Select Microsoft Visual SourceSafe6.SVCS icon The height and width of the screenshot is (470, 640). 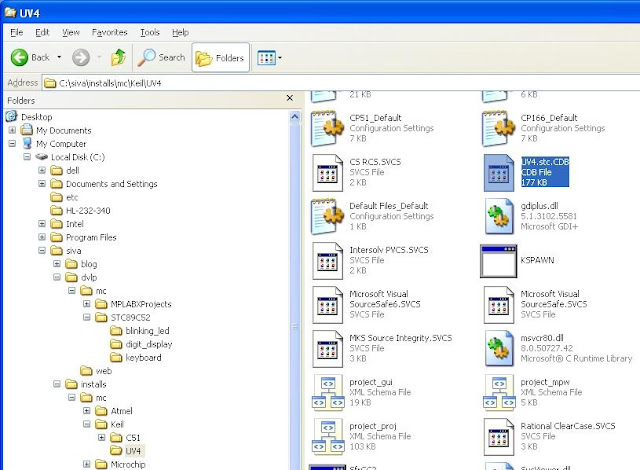pos(327,305)
